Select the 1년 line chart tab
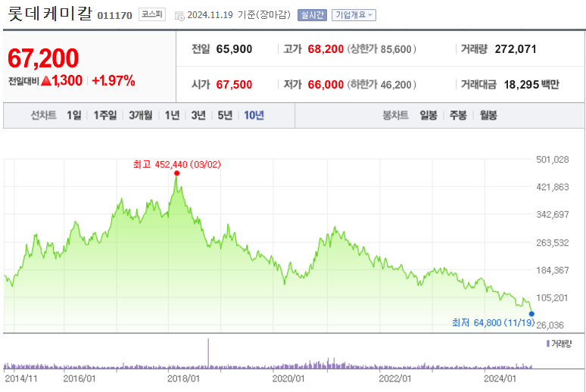This screenshot has height=392, width=586. [173, 115]
